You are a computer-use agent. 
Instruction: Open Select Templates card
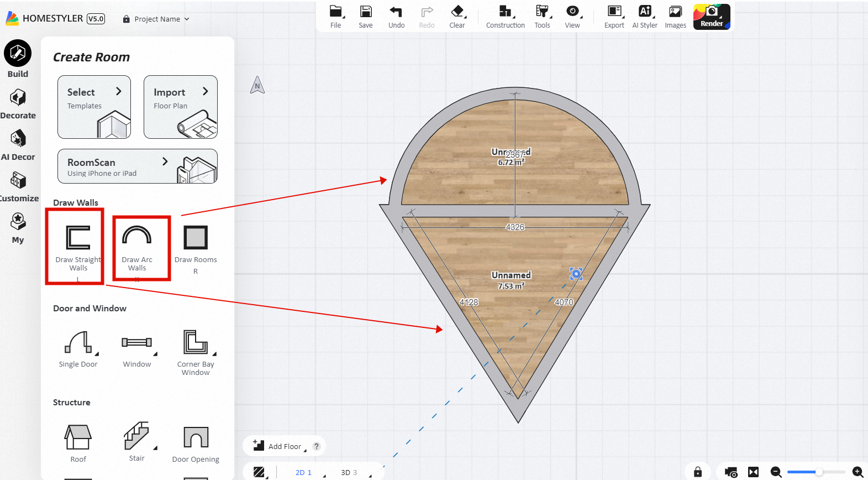(94, 107)
